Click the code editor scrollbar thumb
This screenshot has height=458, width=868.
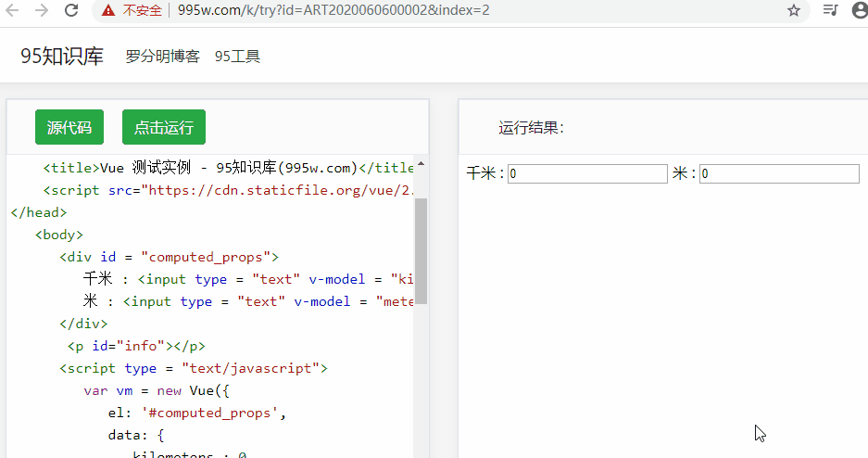421,251
